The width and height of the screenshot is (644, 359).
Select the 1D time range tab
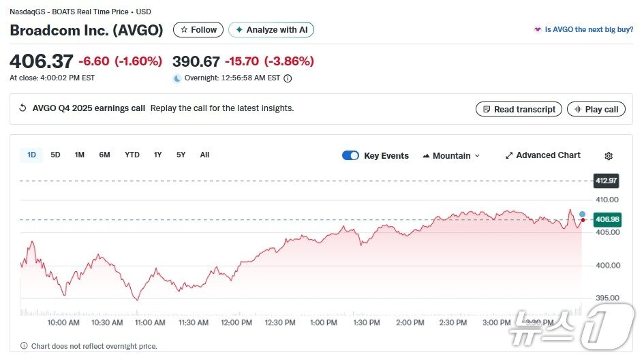31,155
